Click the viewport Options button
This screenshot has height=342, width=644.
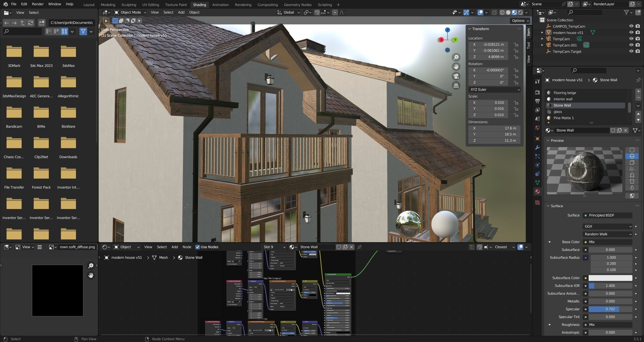coord(520,21)
